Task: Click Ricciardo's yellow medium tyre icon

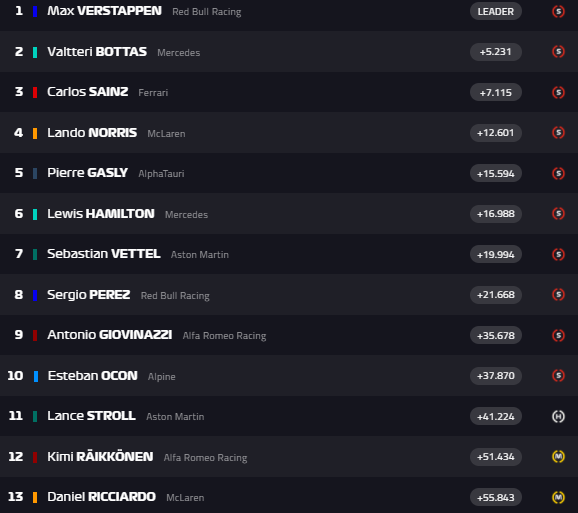Action: point(558,497)
